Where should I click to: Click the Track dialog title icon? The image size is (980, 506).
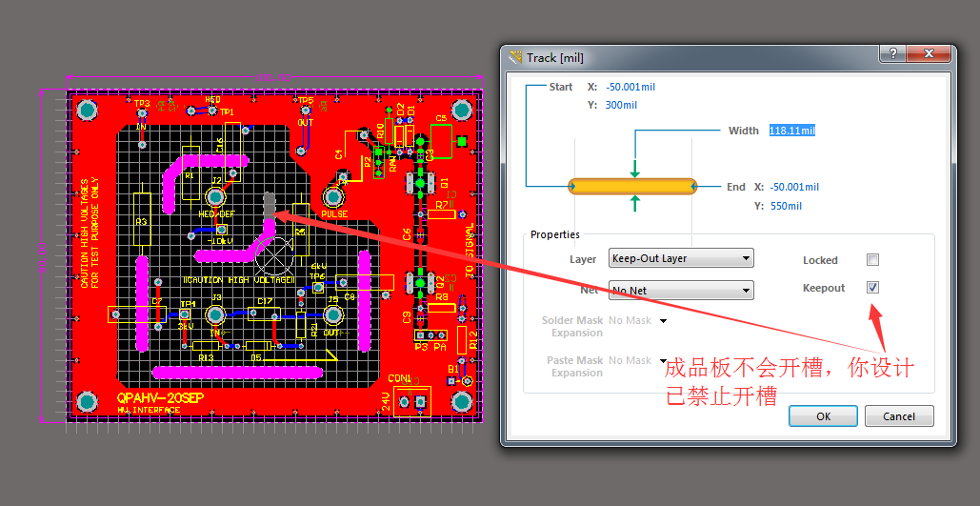pos(516,57)
